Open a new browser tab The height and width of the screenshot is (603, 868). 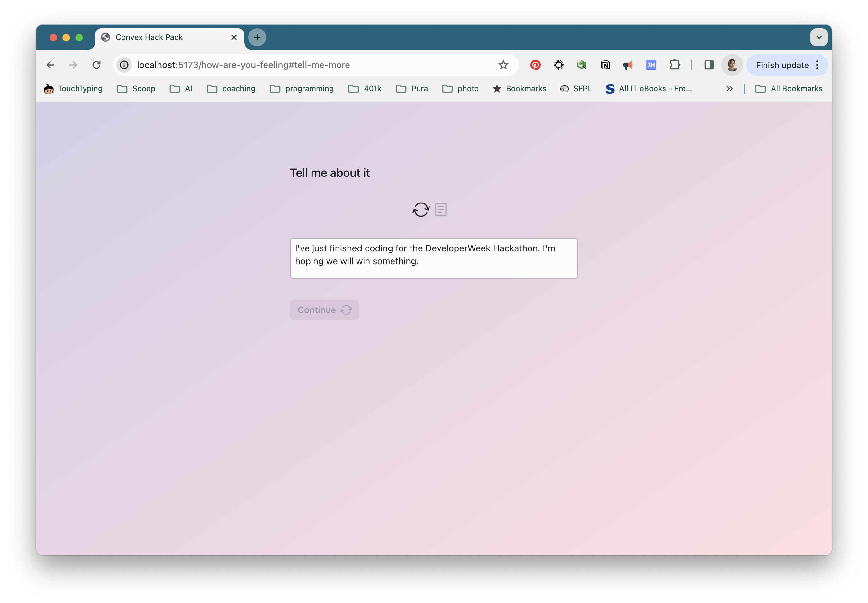coord(257,37)
